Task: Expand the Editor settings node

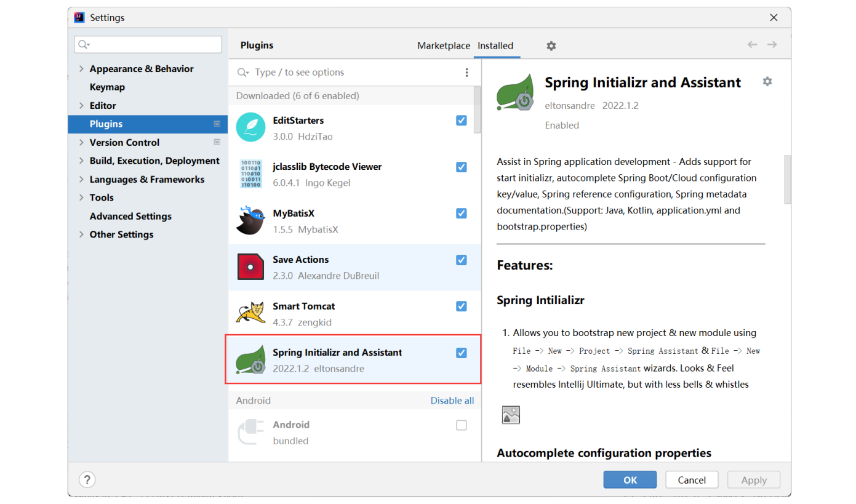Action: 81,106
